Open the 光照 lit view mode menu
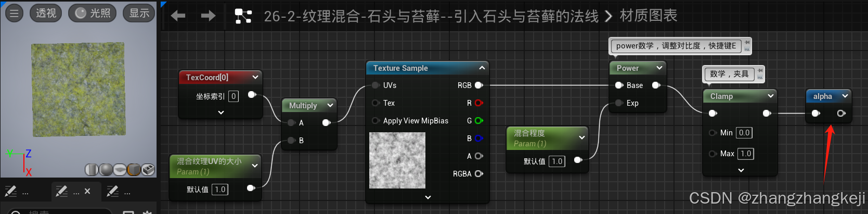Image resolution: width=868 pixels, height=214 pixels. pos(93,13)
